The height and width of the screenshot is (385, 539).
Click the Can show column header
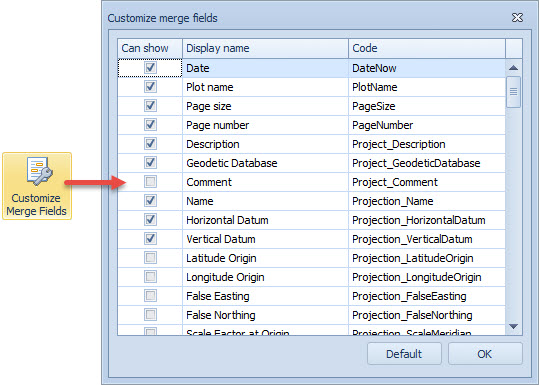[150, 48]
